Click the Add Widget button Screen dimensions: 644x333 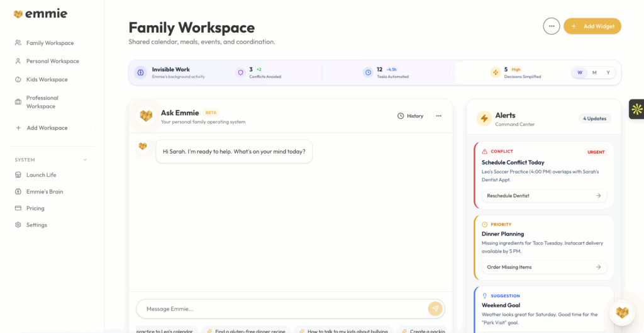point(592,26)
